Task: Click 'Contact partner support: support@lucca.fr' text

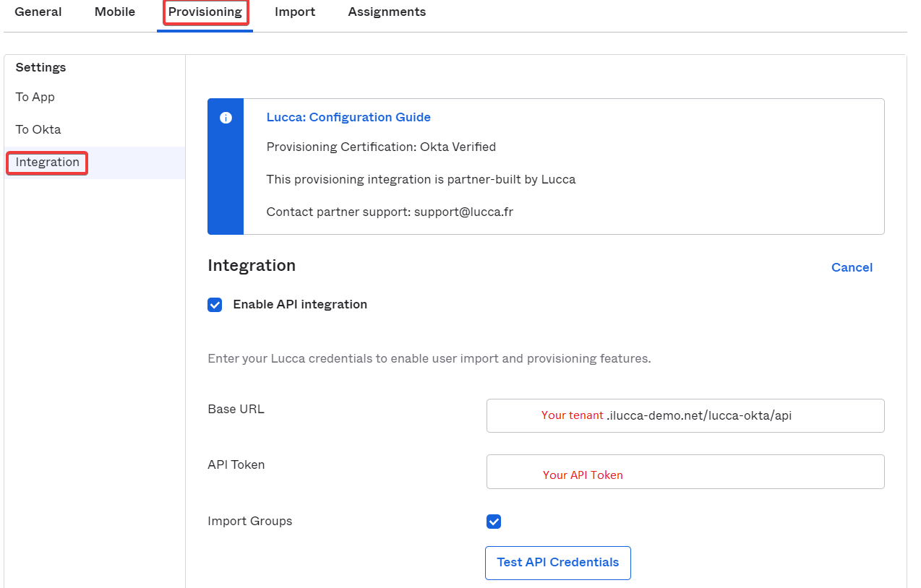Action: (390, 212)
